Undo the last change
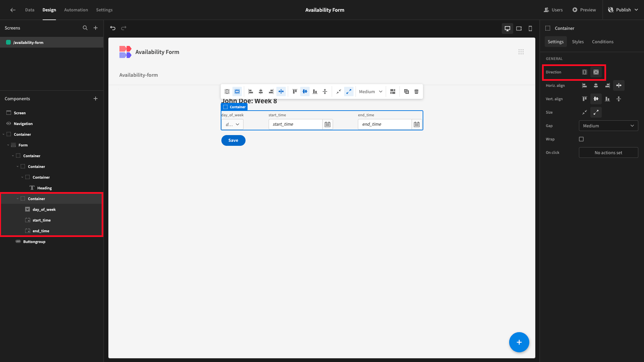This screenshot has width=644, height=362. (113, 28)
